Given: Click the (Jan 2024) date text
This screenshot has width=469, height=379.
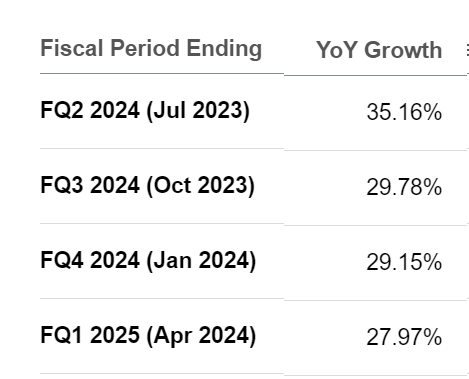Looking at the screenshot, I should (201, 261).
